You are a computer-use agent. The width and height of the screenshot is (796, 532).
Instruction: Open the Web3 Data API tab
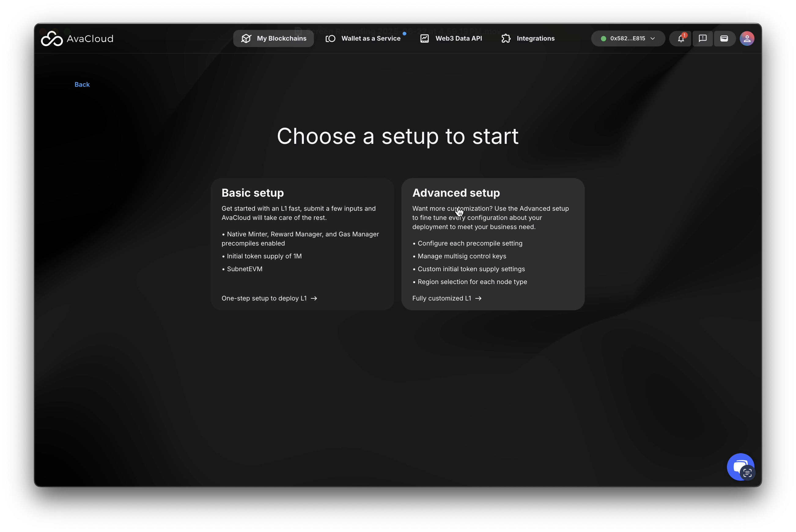click(x=459, y=39)
